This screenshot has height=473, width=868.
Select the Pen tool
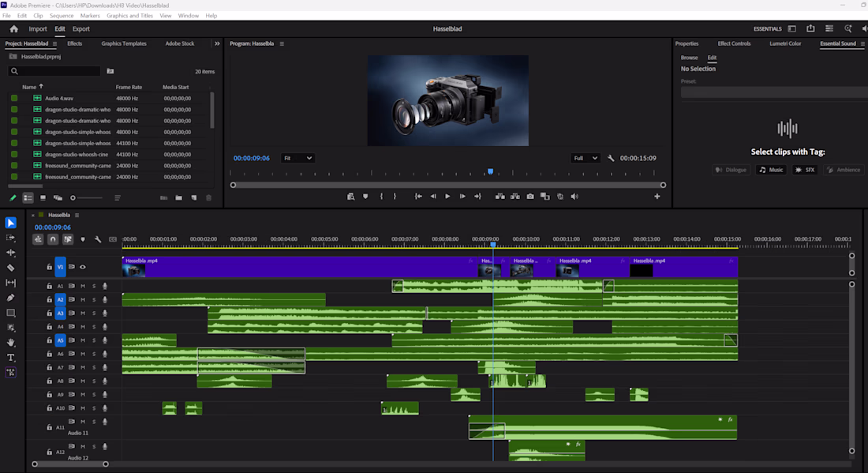point(10,298)
